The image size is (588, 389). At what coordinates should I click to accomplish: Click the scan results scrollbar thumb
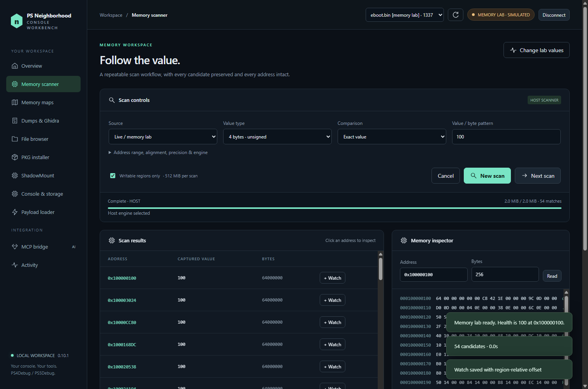click(x=380, y=269)
